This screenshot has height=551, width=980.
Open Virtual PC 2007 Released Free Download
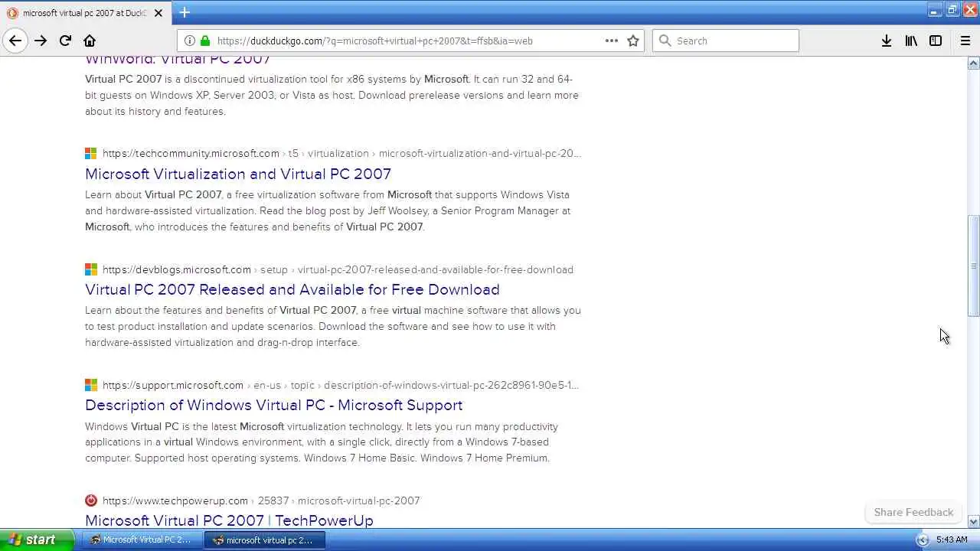(292, 289)
